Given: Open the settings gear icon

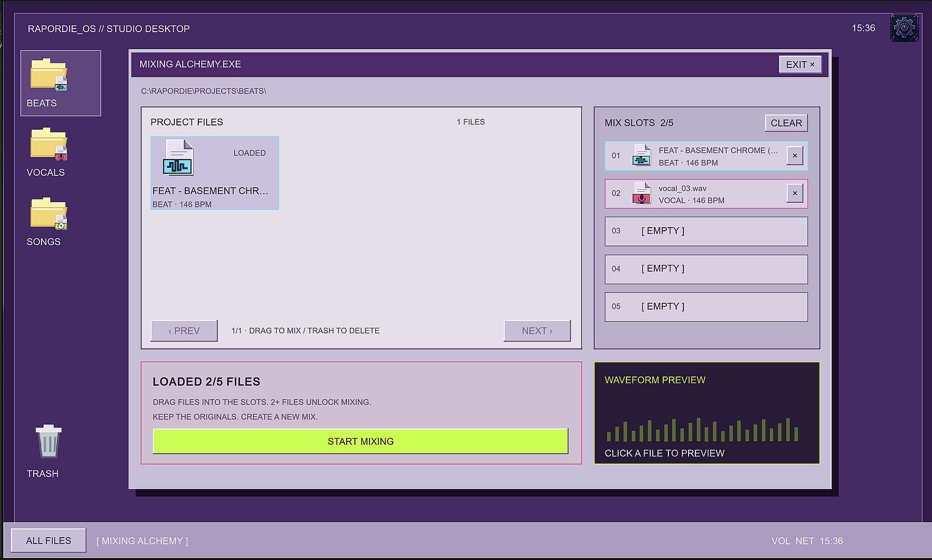Looking at the screenshot, I should click(904, 27).
